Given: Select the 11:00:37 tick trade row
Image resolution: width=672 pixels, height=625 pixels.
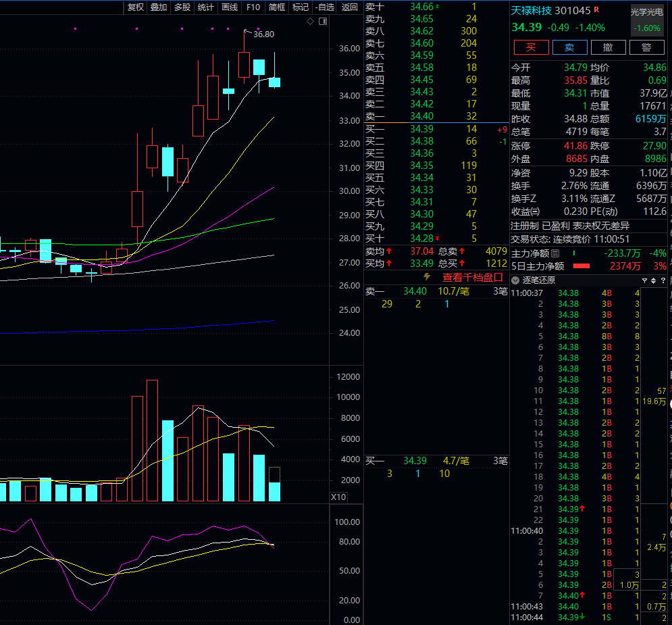Looking at the screenshot, I should 575,293.
